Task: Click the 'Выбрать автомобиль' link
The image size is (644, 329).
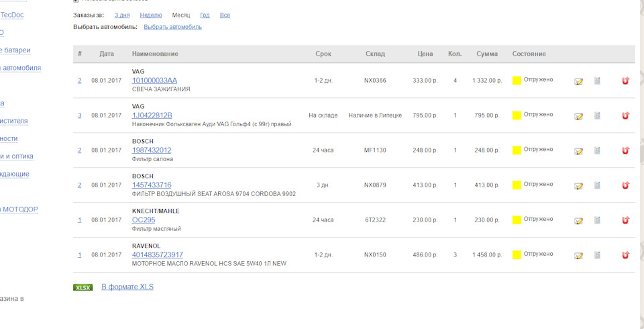Action: pyautogui.click(x=172, y=27)
